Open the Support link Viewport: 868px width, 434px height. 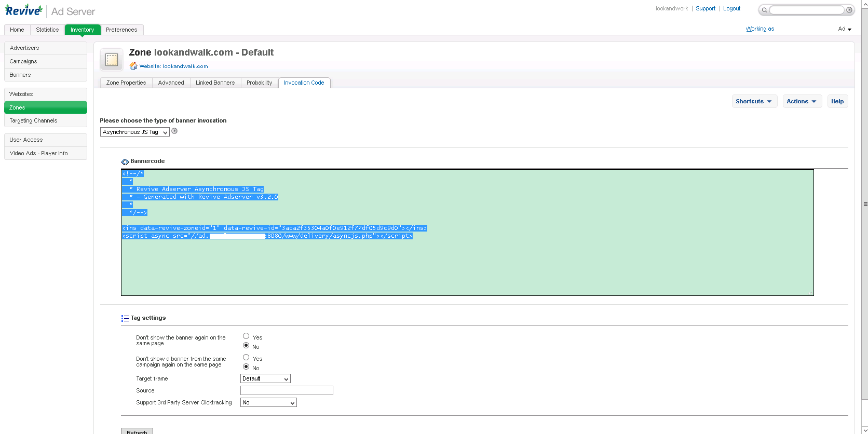(706, 8)
